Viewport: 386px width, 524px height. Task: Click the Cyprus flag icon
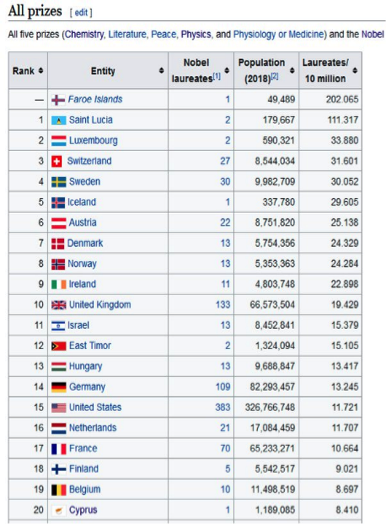coord(58,510)
